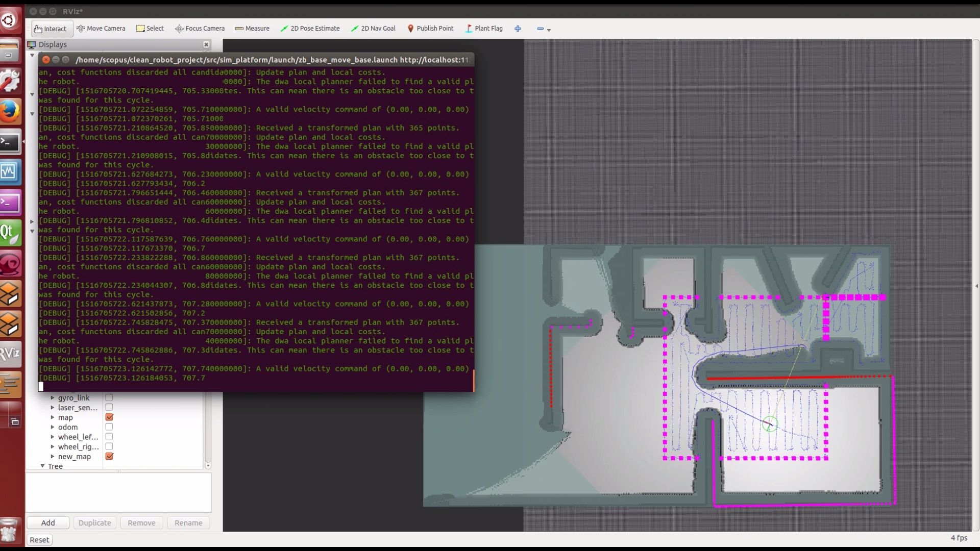The height and width of the screenshot is (551, 980).
Task: Enable the odom display checkbox
Action: point(109,427)
